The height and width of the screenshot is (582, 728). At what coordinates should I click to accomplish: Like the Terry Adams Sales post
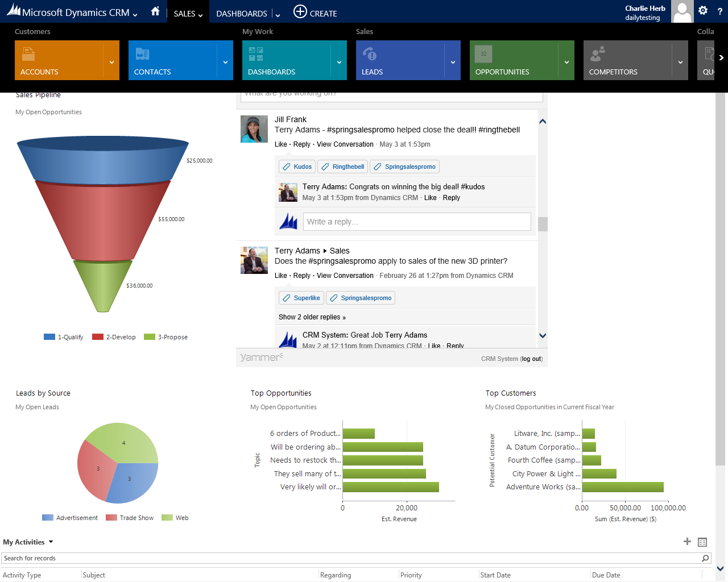pos(281,276)
